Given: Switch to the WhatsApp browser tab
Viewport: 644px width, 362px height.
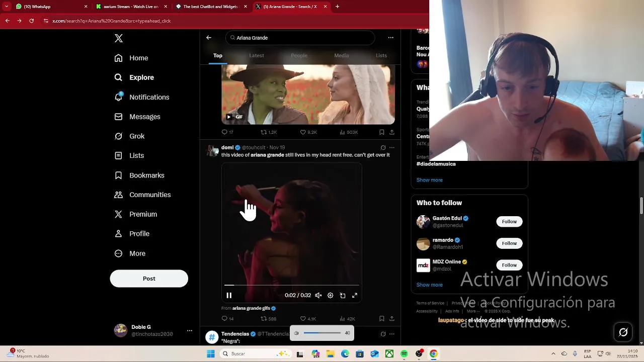Looking at the screenshot, I should pyautogui.click(x=50, y=7).
